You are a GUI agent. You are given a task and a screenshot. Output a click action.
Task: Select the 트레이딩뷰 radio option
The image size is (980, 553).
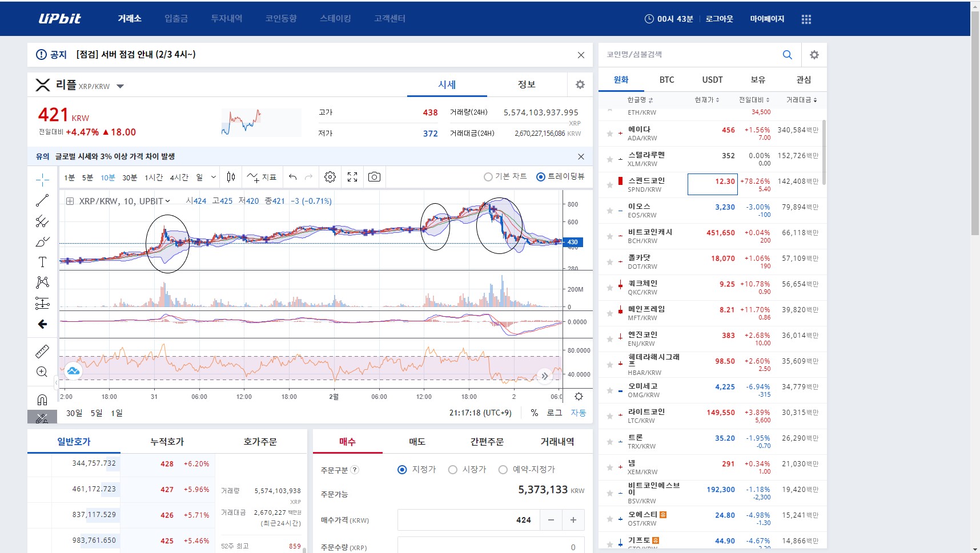tap(541, 177)
